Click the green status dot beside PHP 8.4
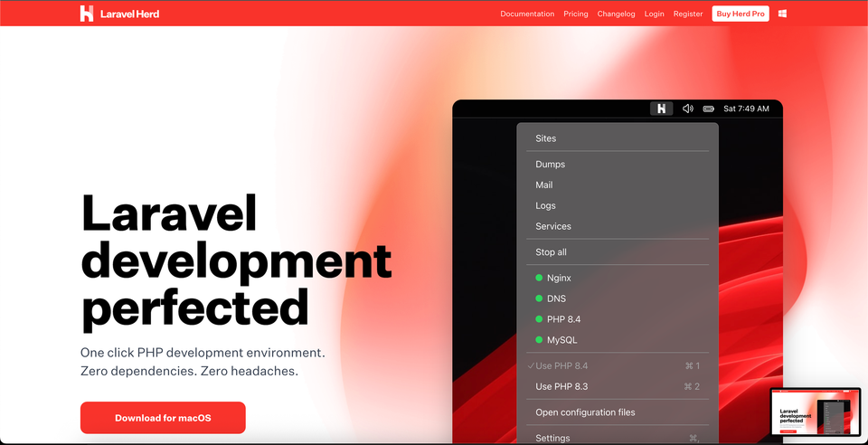The image size is (868, 445). click(539, 319)
